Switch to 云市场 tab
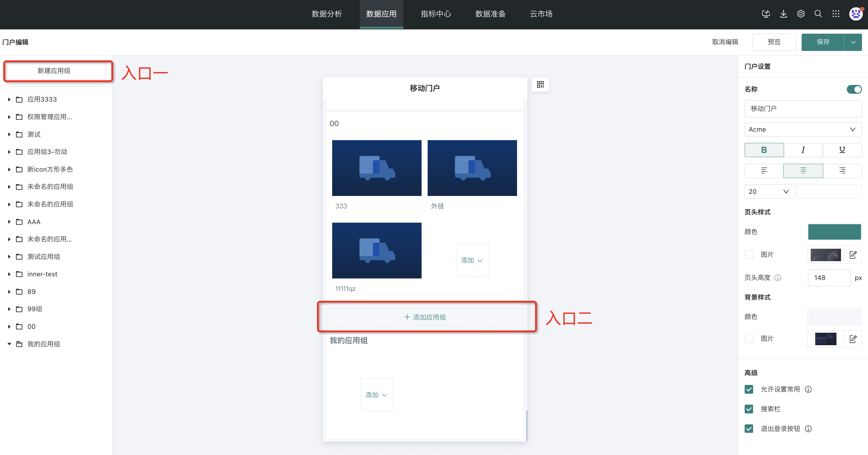The image size is (868, 455). coord(541,14)
